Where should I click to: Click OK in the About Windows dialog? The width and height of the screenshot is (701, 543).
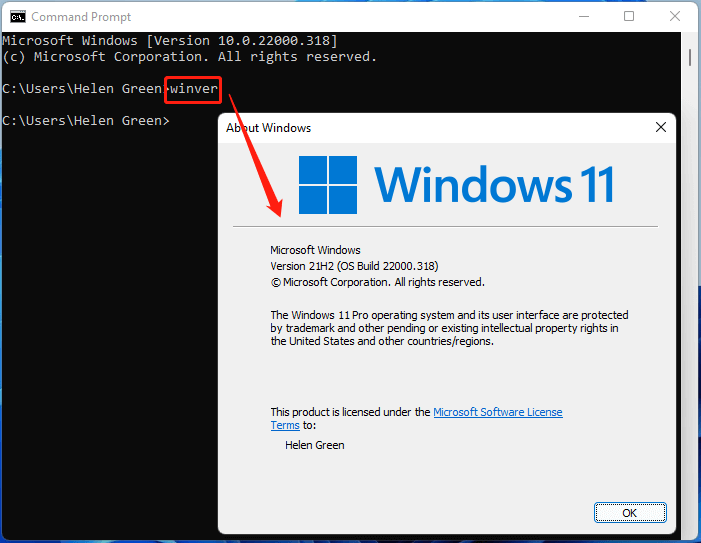click(x=630, y=513)
